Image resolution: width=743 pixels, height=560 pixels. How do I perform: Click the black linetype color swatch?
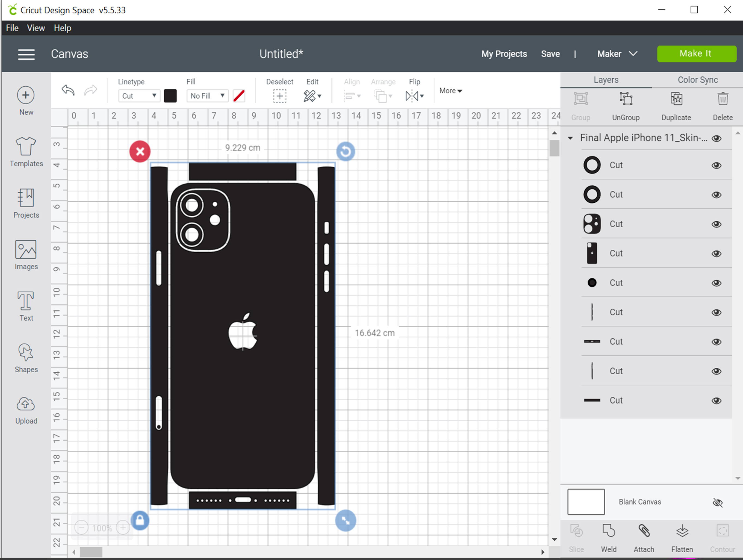pos(170,96)
